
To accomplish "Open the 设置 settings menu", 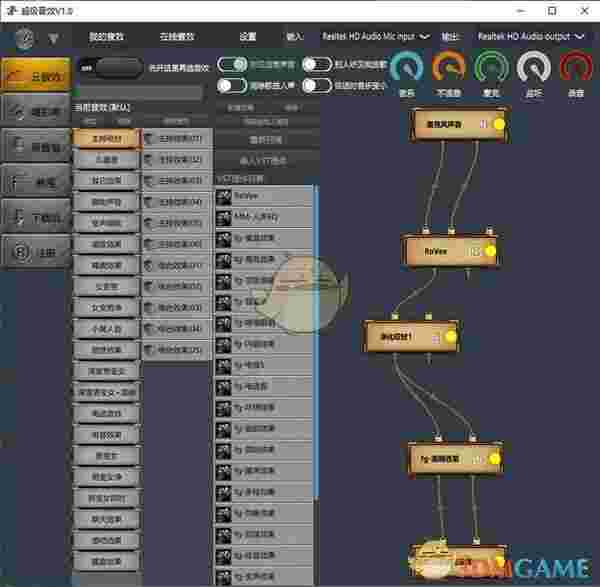I will [248, 37].
